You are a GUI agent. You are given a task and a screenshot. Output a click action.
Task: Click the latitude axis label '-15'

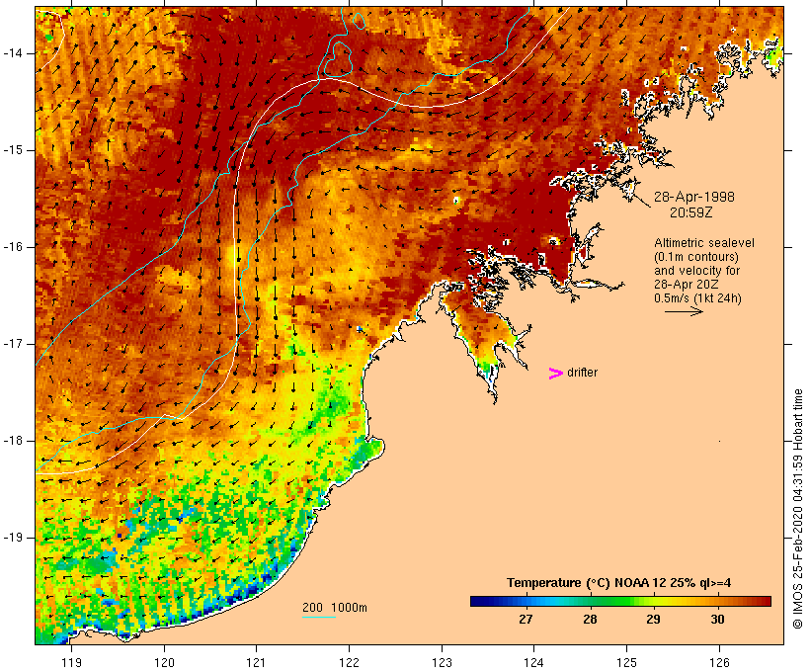(x=13, y=150)
